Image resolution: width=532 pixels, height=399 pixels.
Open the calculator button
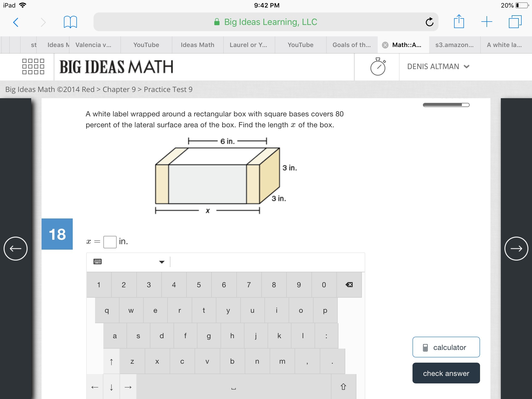pyautogui.click(x=446, y=347)
